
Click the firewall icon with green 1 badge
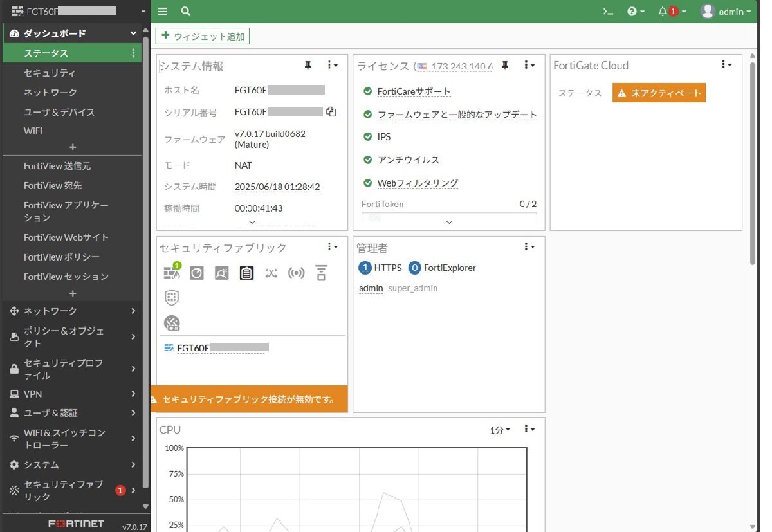(x=172, y=272)
